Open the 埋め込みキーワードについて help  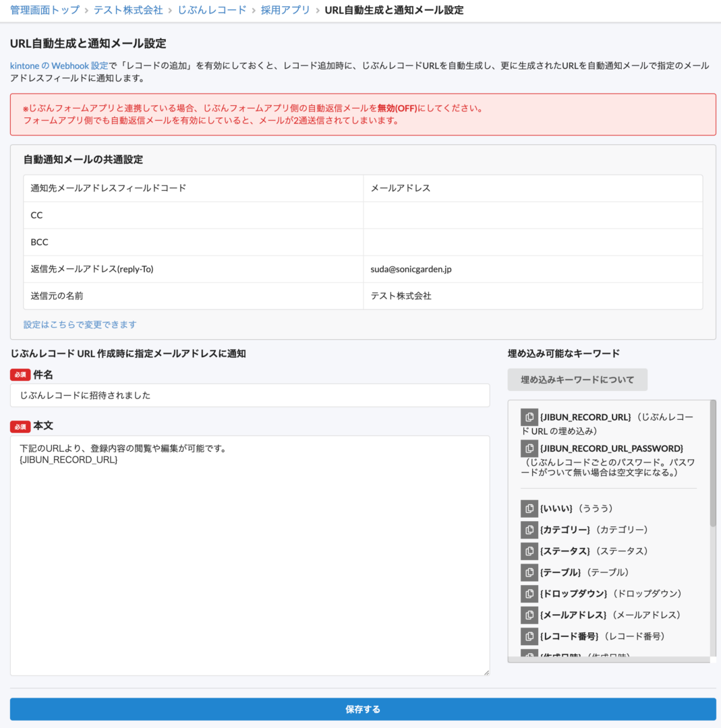(x=577, y=380)
